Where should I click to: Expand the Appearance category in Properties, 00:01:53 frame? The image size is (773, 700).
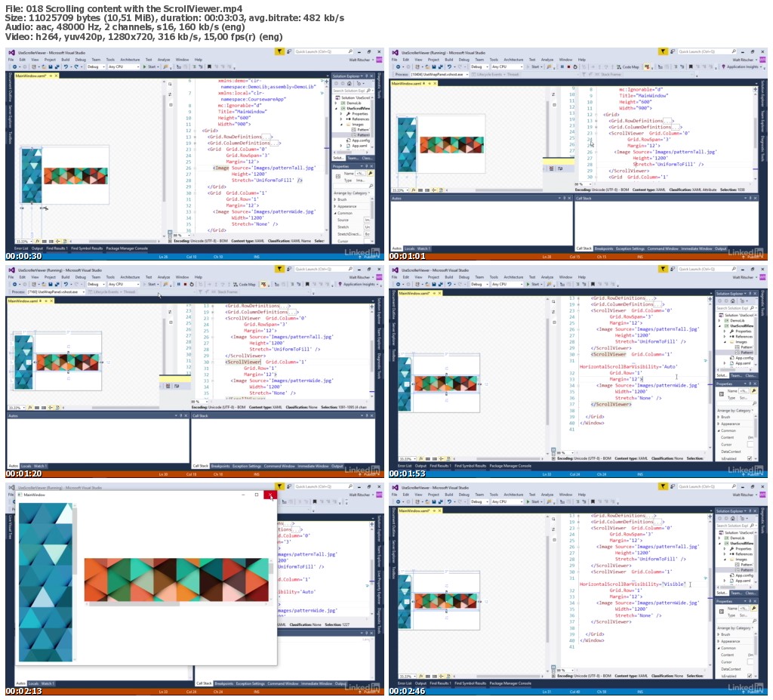(719, 424)
